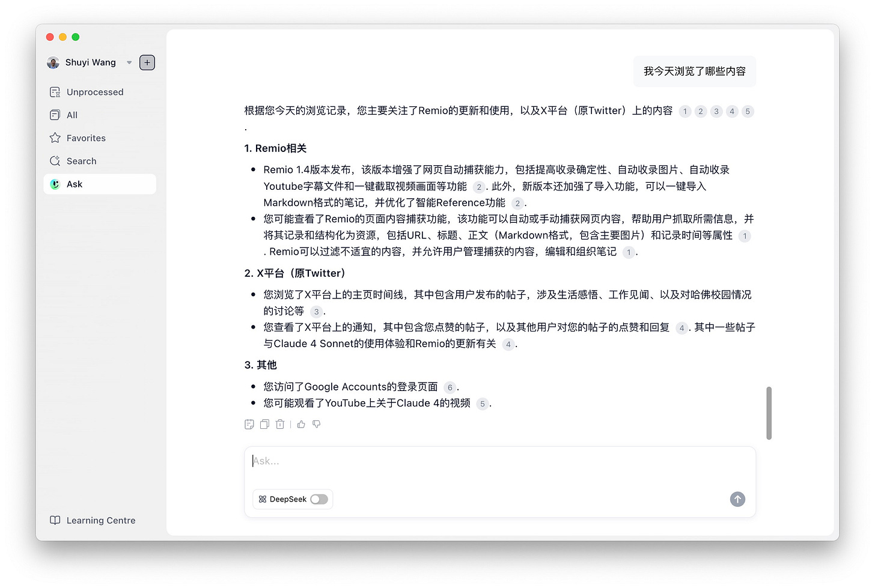Click the text Remio 1.4版本发布
Image resolution: width=875 pixels, height=588 pixels.
coord(307,170)
